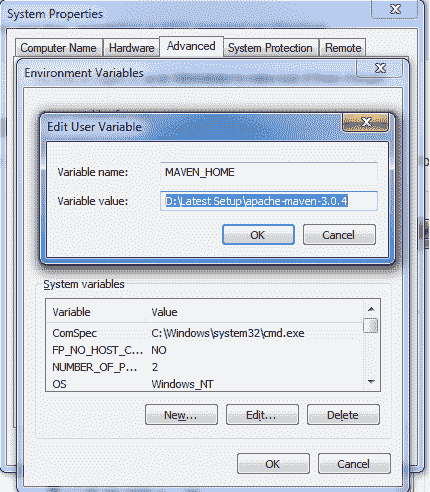This screenshot has height=492, width=430.
Task: Switch to the Remote tab
Action: click(x=343, y=48)
